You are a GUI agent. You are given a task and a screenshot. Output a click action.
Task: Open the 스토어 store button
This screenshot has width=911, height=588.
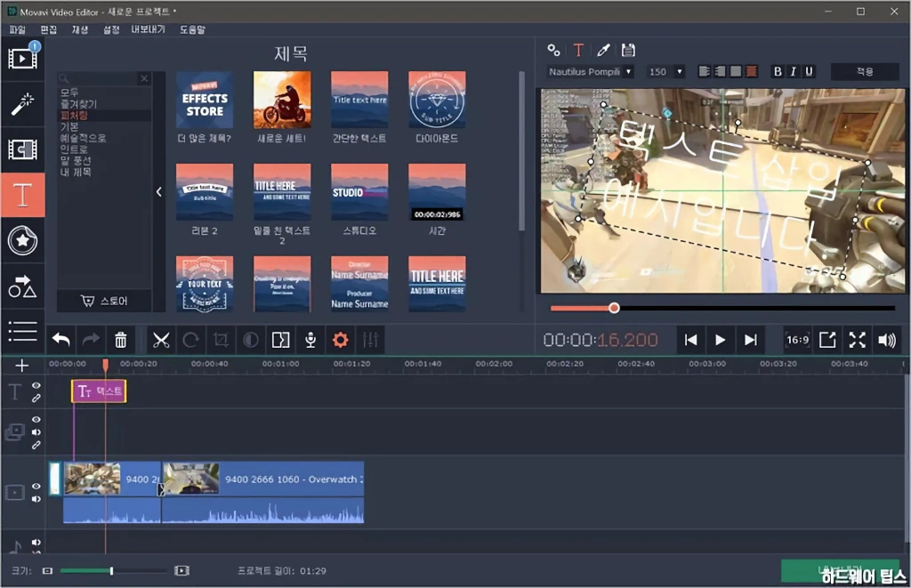(x=104, y=301)
